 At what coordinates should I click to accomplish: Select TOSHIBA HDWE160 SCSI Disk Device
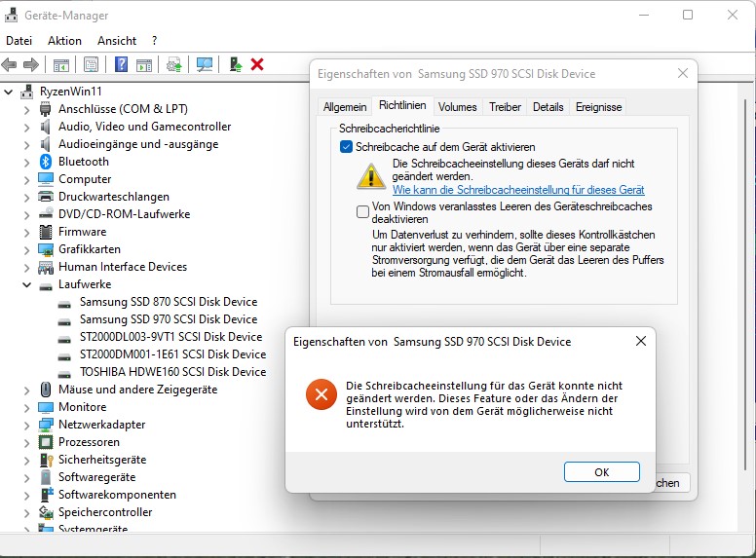coord(172,372)
